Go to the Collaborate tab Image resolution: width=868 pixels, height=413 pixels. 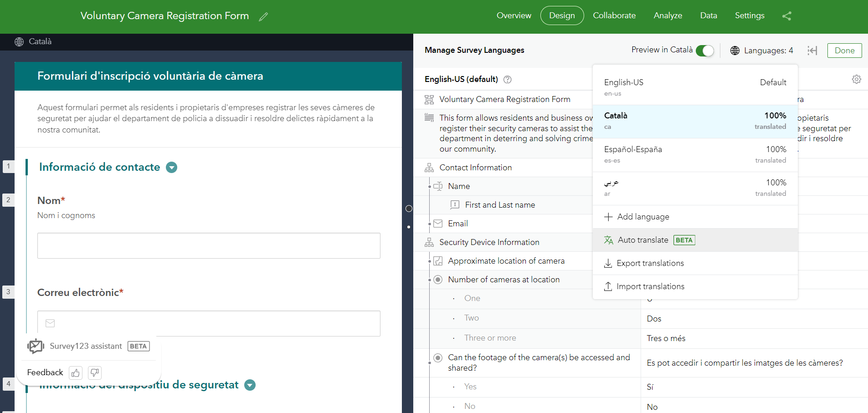click(614, 15)
